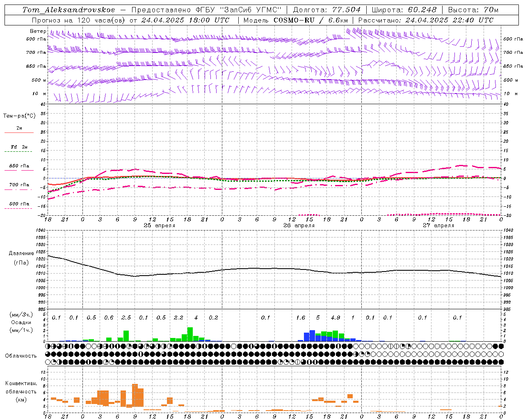Image resolution: width=525 pixels, height=420 pixels.
Task: Click the longitude value 'Долгота: 77.504'
Action: [x=327, y=10]
